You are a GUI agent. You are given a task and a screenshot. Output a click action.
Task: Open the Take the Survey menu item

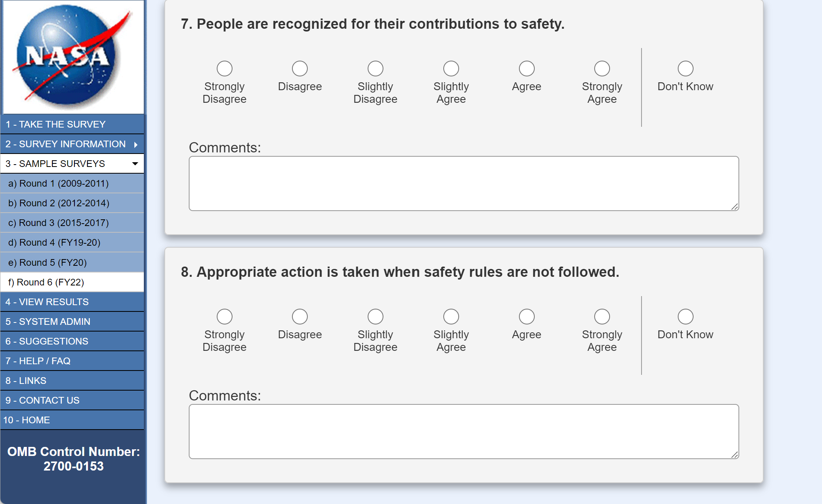(56, 124)
